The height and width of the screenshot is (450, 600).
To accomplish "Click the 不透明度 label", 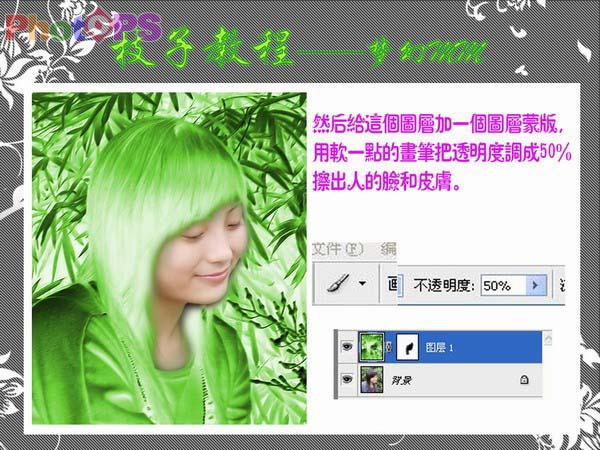I will click(444, 286).
